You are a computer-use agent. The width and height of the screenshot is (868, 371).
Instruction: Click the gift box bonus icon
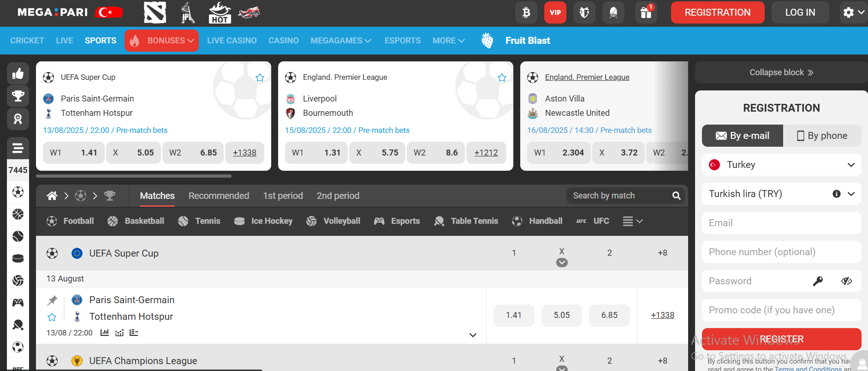646,12
